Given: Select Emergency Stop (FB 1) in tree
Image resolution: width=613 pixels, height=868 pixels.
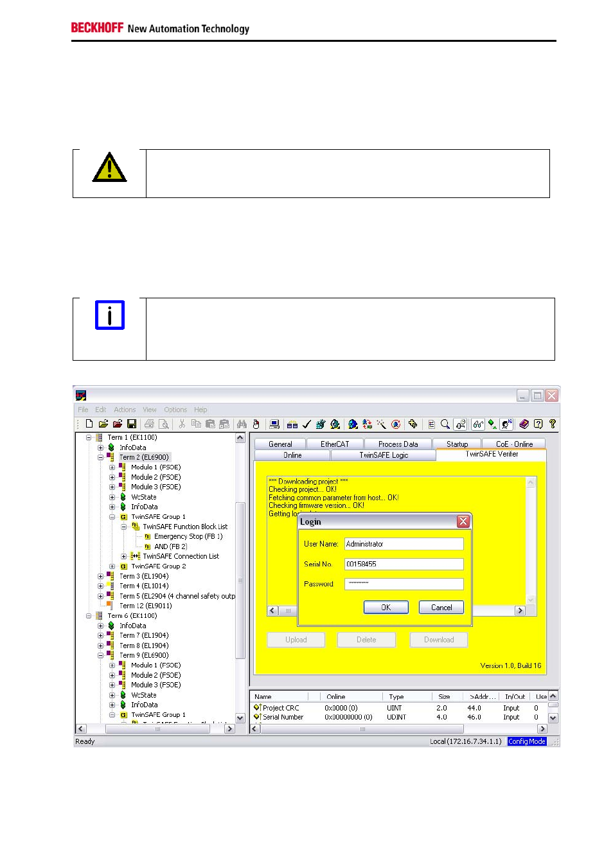Looking at the screenshot, I should click(x=188, y=536).
